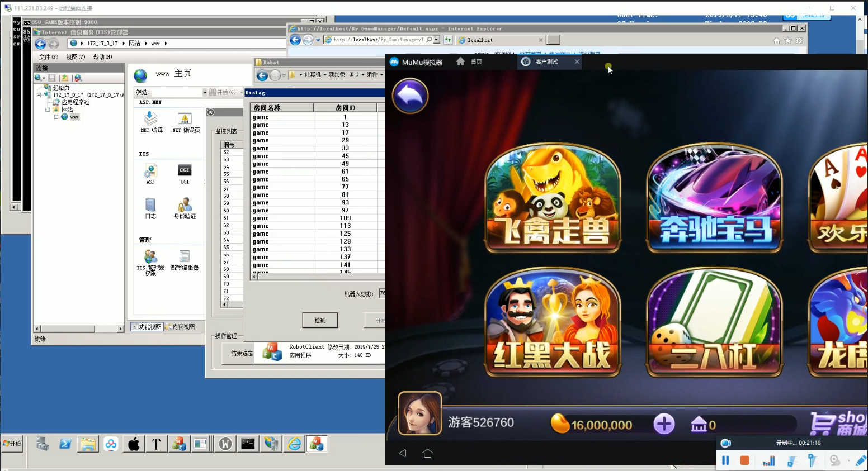Image resolution: width=868 pixels, height=471 pixels.
Task: Open 配置编辑器 in IIS management section
Action: pos(185,260)
